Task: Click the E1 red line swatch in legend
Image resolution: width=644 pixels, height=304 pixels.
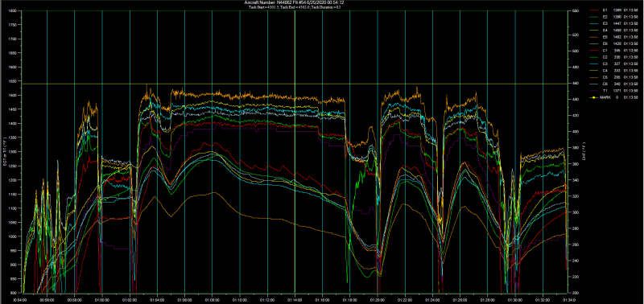Action: (x=593, y=10)
